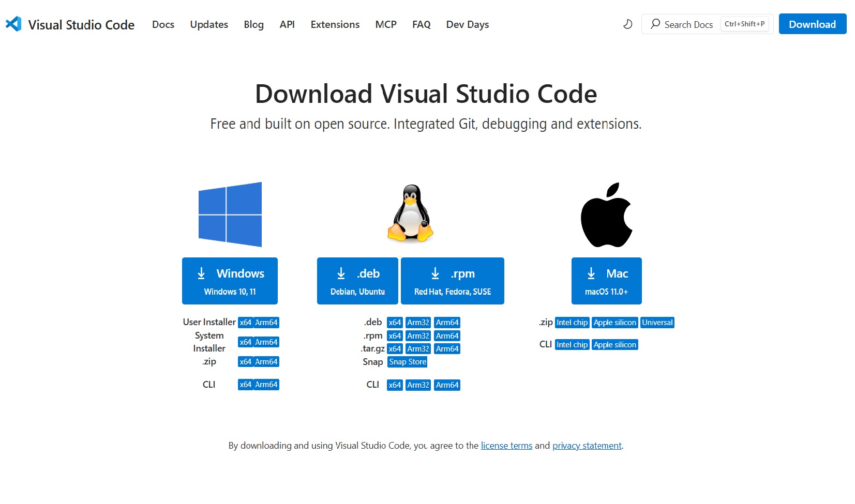Open the Updates page in navigation
This screenshot has width=855, height=504.
pos(209,24)
